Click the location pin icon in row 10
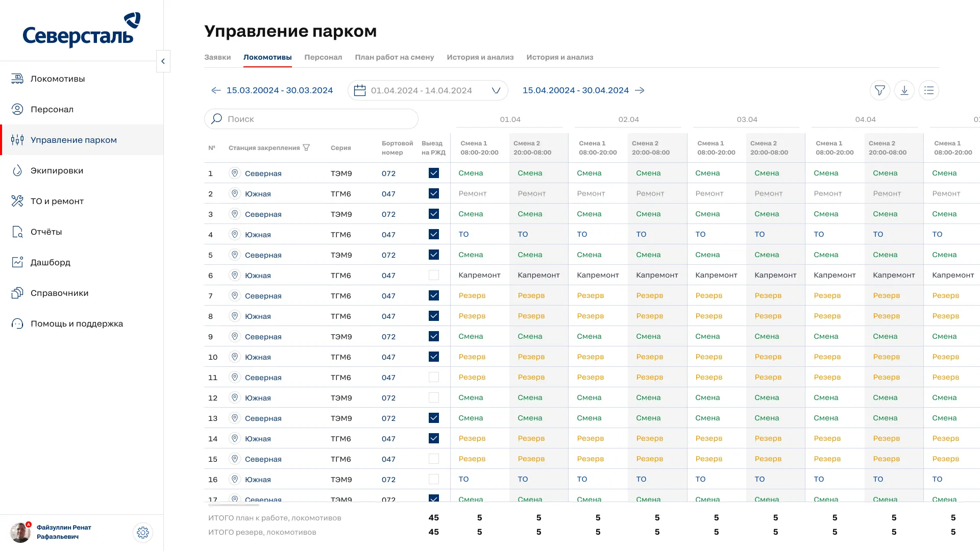The width and height of the screenshot is (980, 551). pyautogui.click(x=235, y=357)
